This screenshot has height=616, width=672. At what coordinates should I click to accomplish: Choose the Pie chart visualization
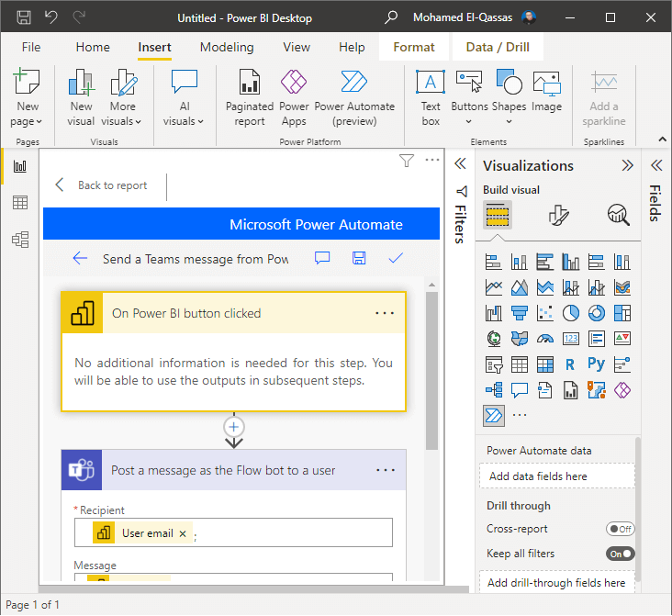(x=570, y=313)
